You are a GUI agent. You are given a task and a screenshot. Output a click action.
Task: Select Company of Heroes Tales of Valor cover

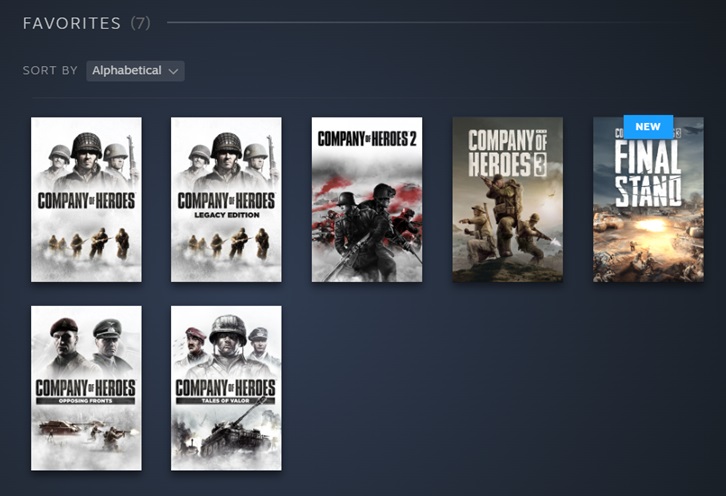tap(226, 388)
